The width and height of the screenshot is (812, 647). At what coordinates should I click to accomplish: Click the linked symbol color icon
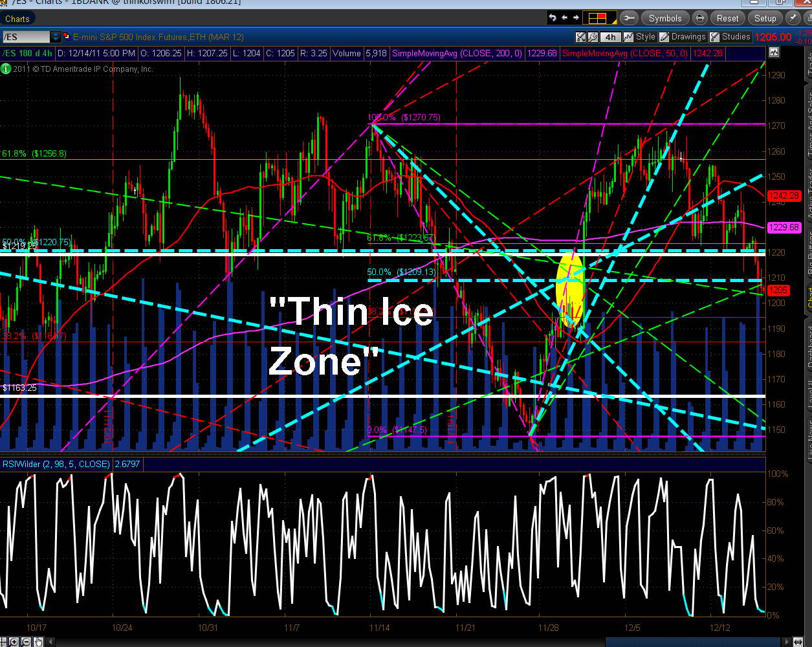67,37
